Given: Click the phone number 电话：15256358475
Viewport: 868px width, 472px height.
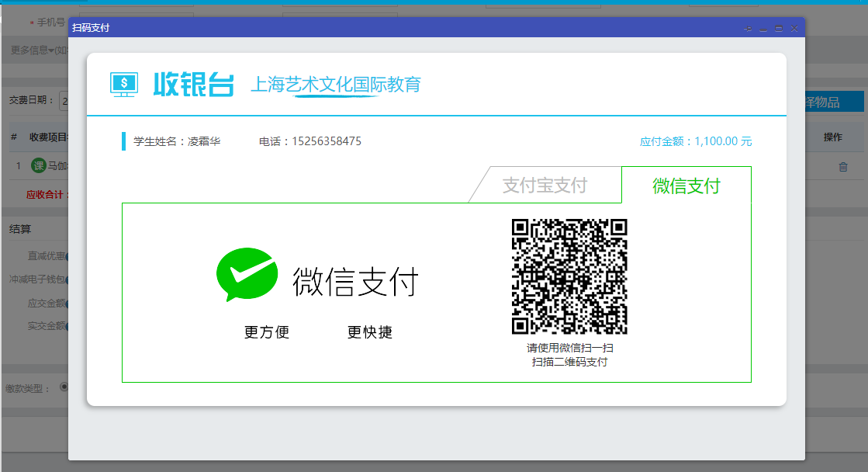Looking at the screenshot, I should pyautogui.click(x=310, y=141).
